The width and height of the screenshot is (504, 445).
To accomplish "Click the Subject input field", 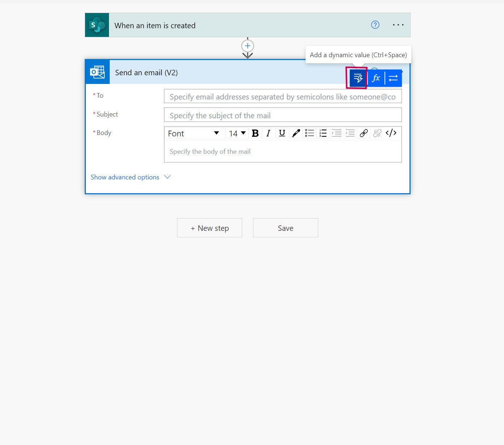I will pyautogui.click(x=283, y=115).
